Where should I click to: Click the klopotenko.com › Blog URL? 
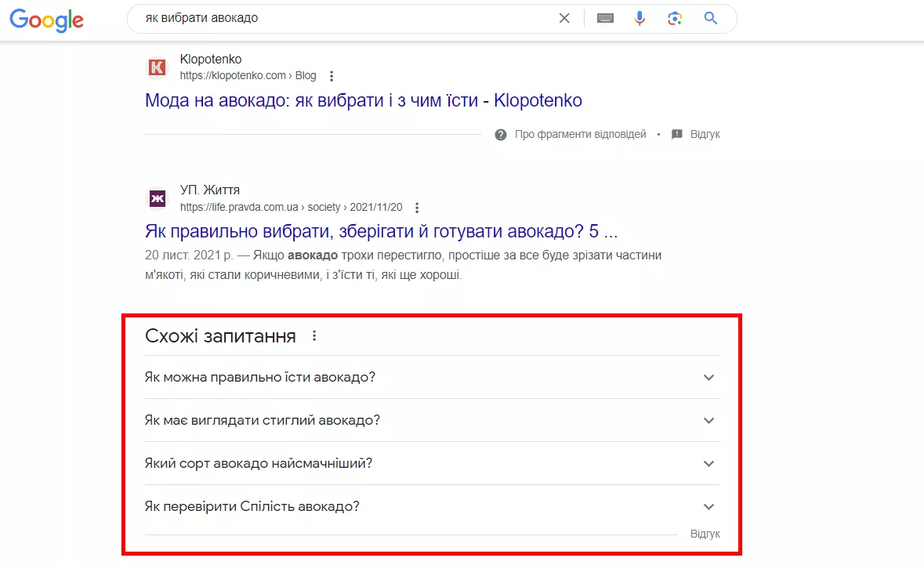[x=248, y=75]
